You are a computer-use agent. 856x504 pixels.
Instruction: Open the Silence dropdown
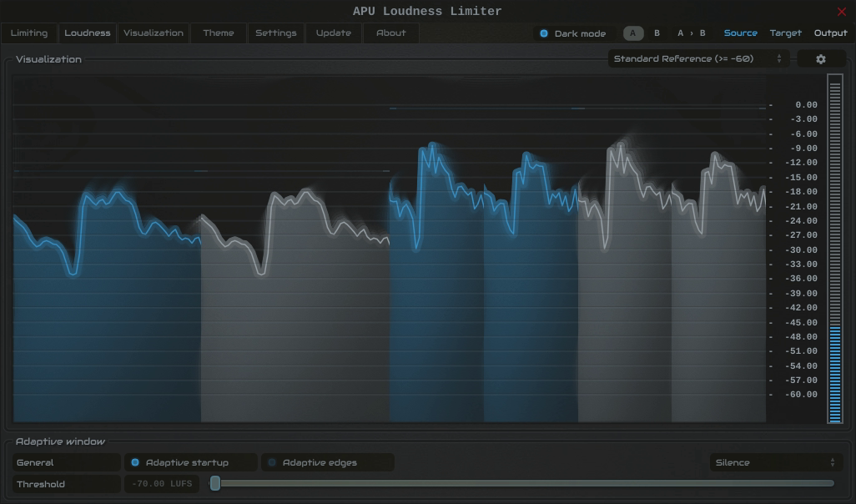pyautogui.click(x=775, y=462)
